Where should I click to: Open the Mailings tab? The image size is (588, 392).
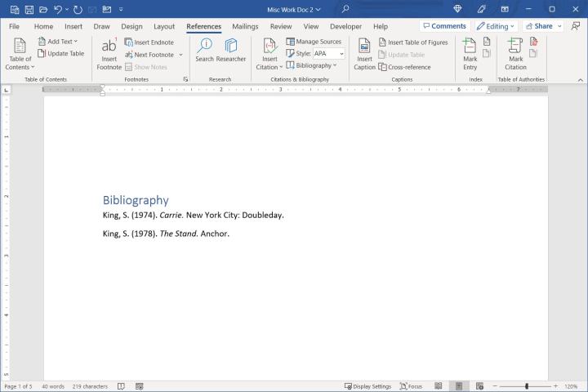[x=245, y=26]
